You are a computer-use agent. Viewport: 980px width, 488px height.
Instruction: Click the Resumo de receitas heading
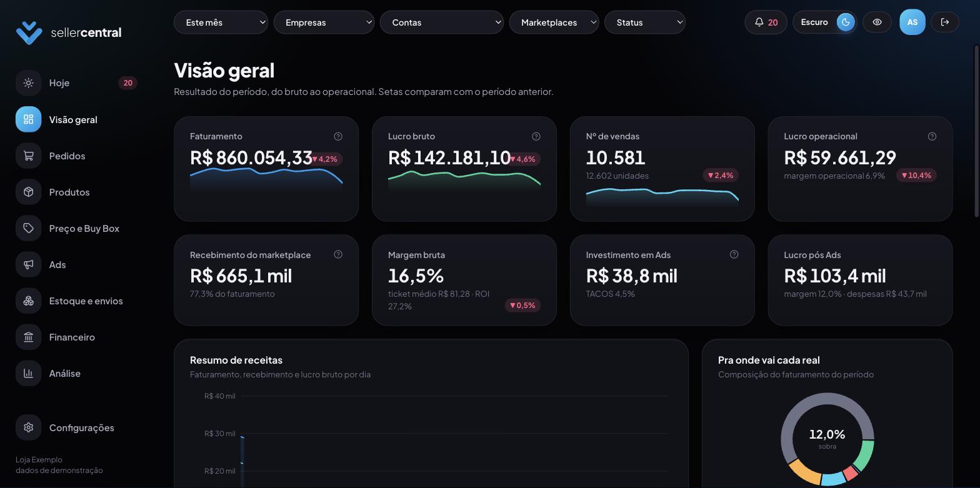tap(236, 360)
